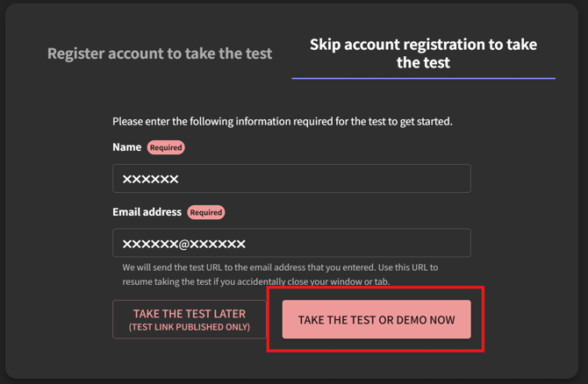Click the Required badge beside Name
Image resolution: width=588 pixels, height=384 pixels.
(x=166, y=147)
